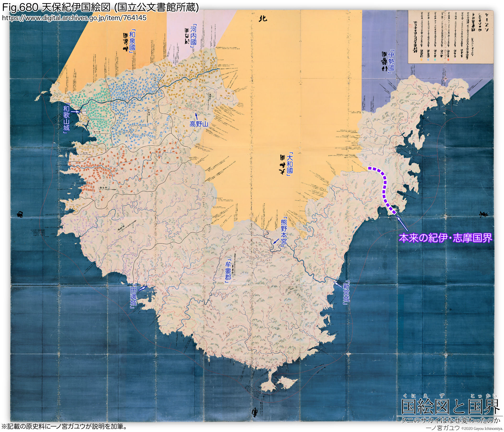
Task: Click the title "Fig.680 天保紀伊国絵図"
Action: coord(56,7)
